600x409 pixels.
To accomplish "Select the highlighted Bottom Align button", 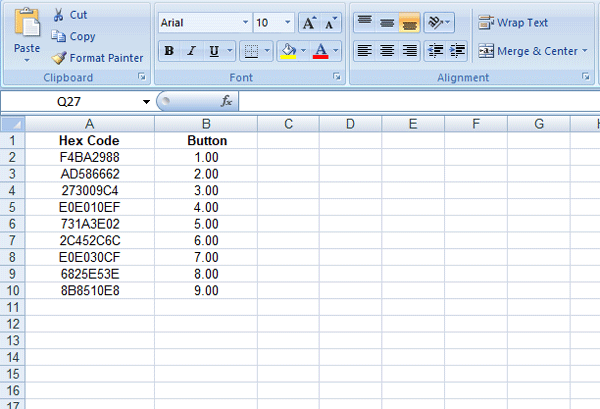I will pos(409,23).
